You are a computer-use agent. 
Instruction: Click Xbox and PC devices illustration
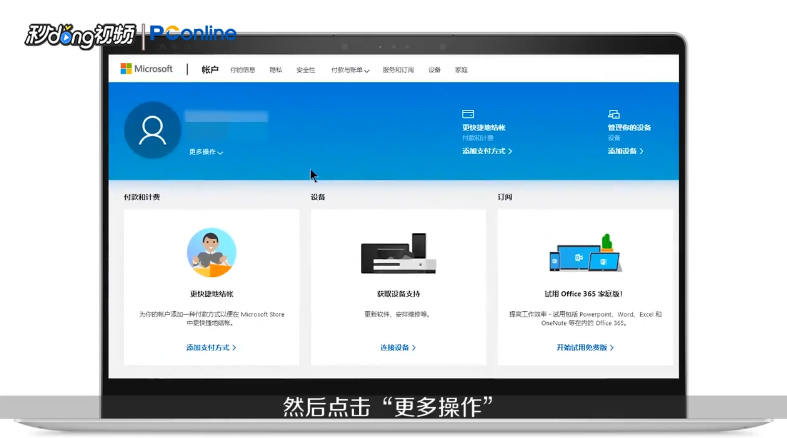click(x=399, y=253)
